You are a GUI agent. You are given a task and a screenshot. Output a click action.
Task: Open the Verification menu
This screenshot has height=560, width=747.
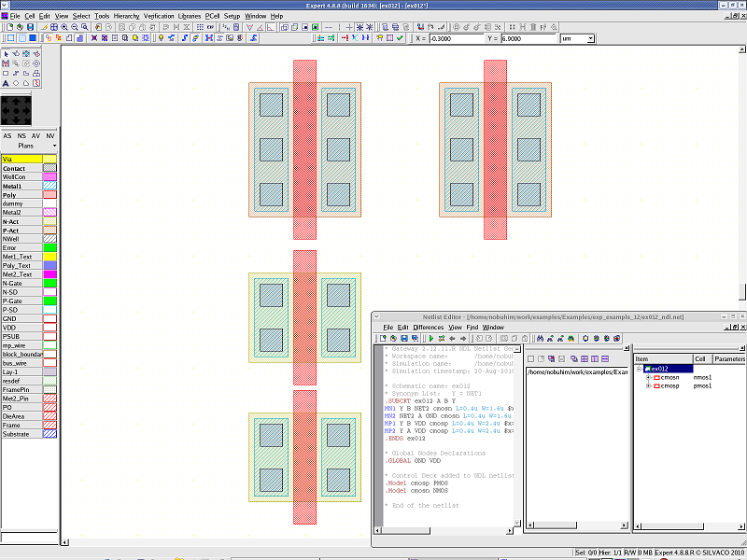[158, 16]
